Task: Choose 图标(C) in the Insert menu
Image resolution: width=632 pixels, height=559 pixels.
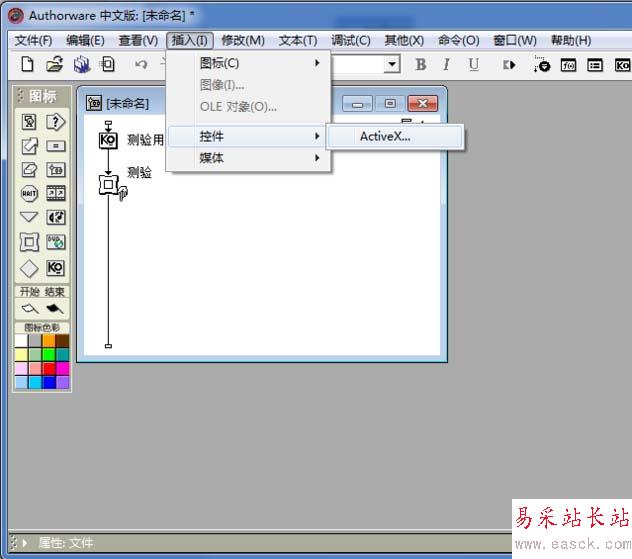Action: pyautogui.click(x=248, y=63)
